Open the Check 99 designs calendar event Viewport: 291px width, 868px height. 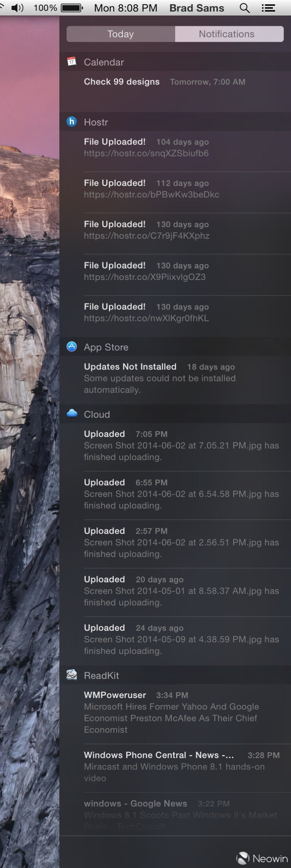[x=122, y=82]
